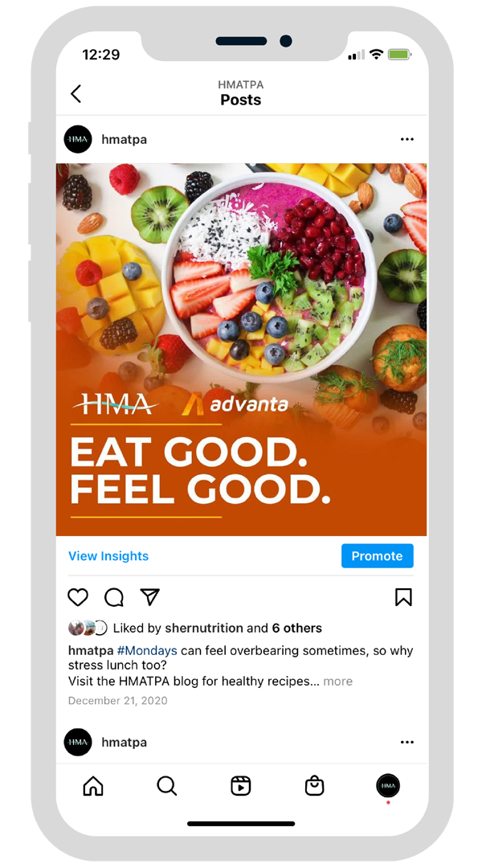Open the shernutrition profile from likes

point(204,628)
